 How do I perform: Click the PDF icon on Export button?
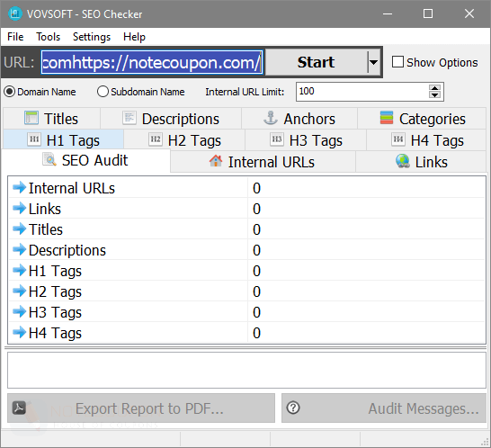point(19,408)
